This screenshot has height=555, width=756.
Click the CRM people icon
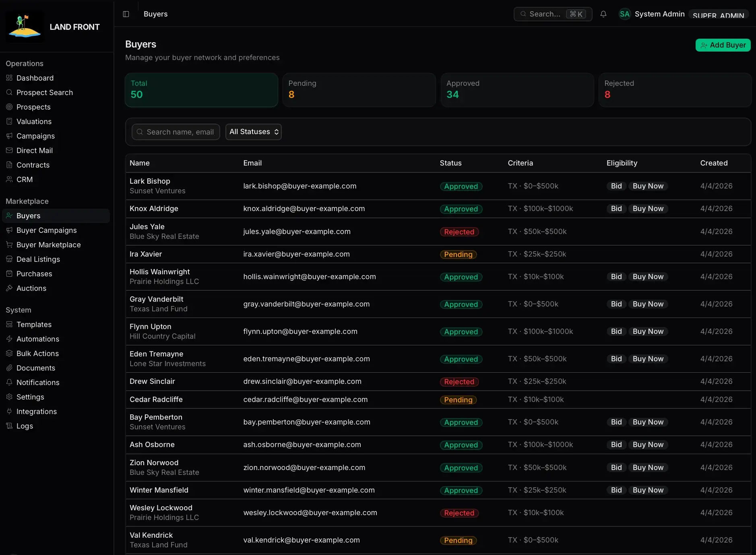pos(9,179)
